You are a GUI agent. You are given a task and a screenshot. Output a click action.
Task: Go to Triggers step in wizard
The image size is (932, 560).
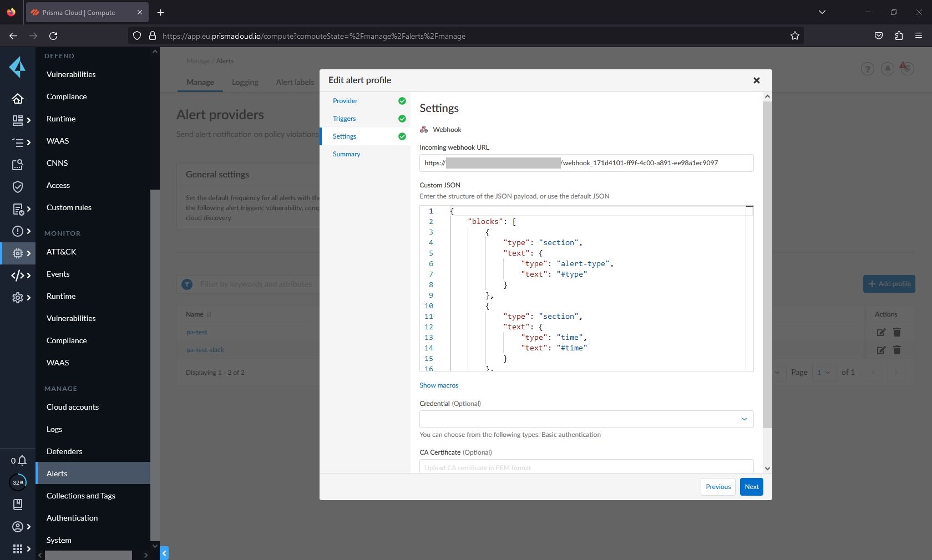click(345, 119)
